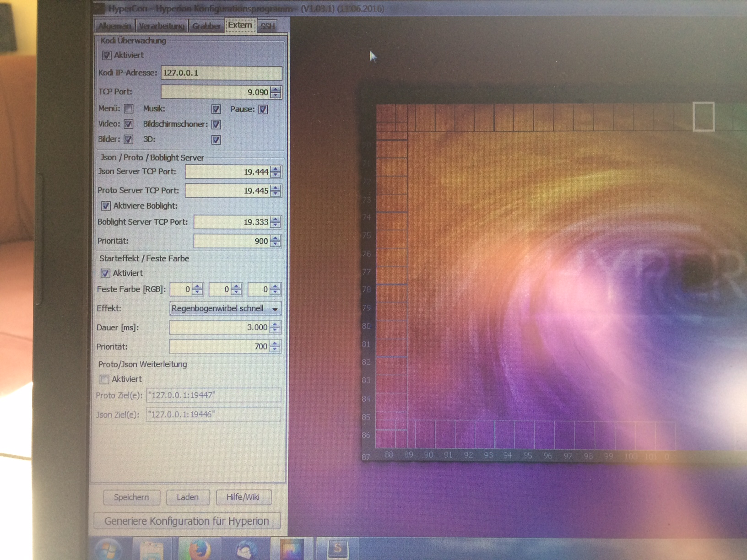The image size is (747, 560).
Task: Click the Dauer [ms] field
Action: pyautogui.click(x=219, y=328)
